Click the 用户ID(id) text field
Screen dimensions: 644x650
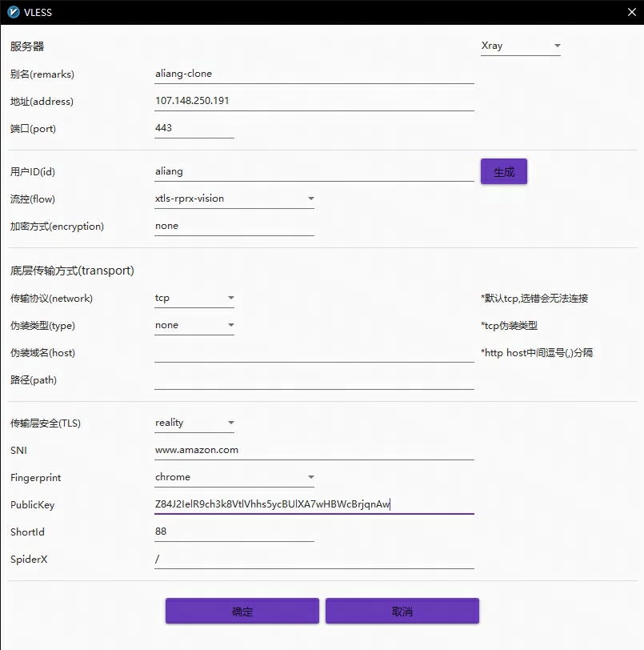coord(314,171)
